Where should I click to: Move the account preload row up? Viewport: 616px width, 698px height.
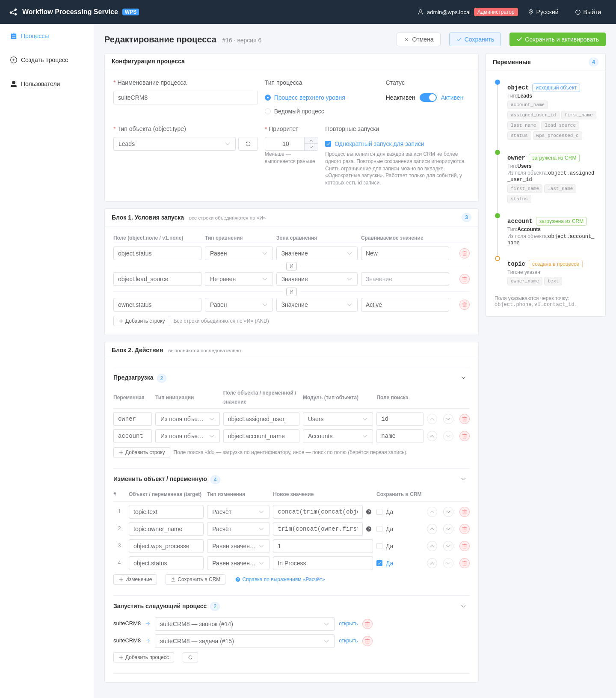click(x=432, y=436)
